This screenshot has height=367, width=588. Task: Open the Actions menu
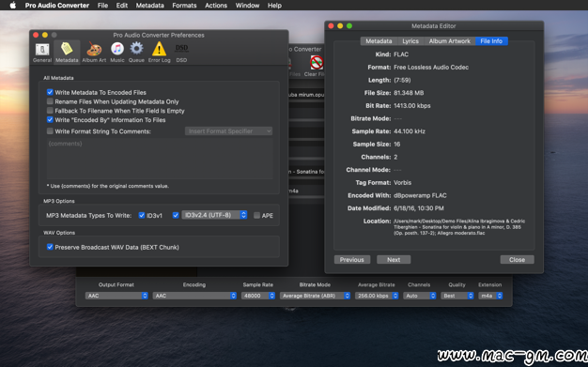216,6
